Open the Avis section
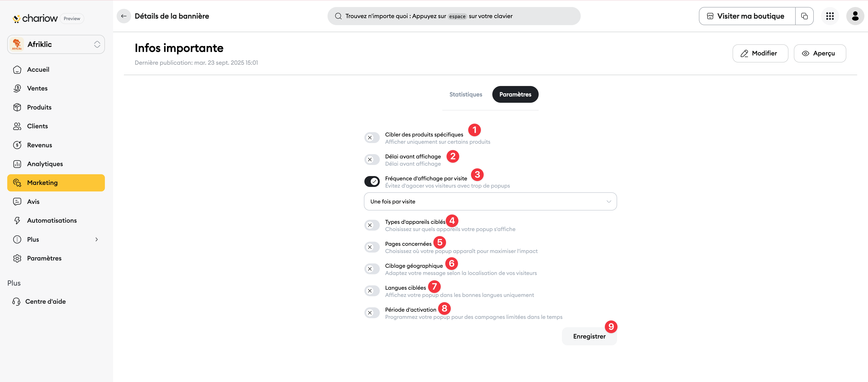Viewport: 868px width, 382px height. pyautogui.click(x=56, y=202)
